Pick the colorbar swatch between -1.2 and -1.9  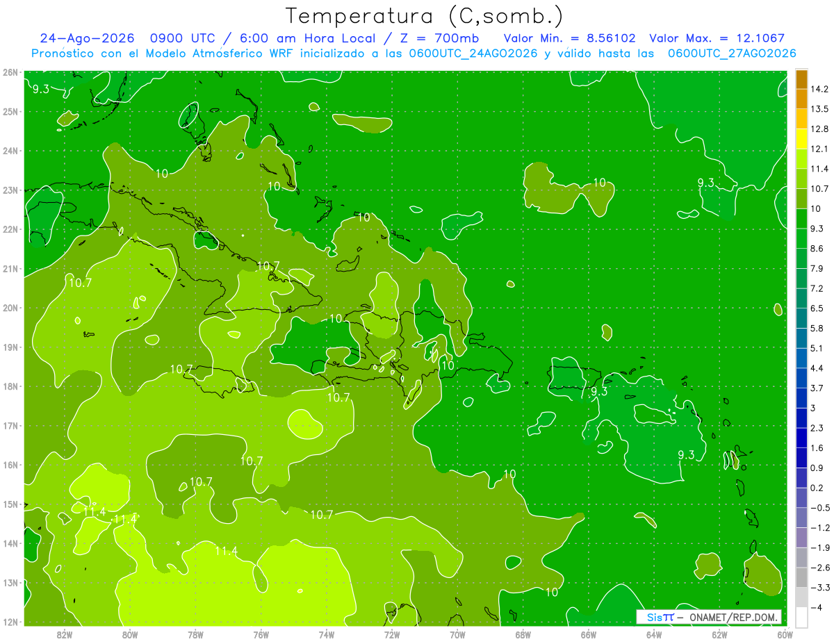(801, 538)
